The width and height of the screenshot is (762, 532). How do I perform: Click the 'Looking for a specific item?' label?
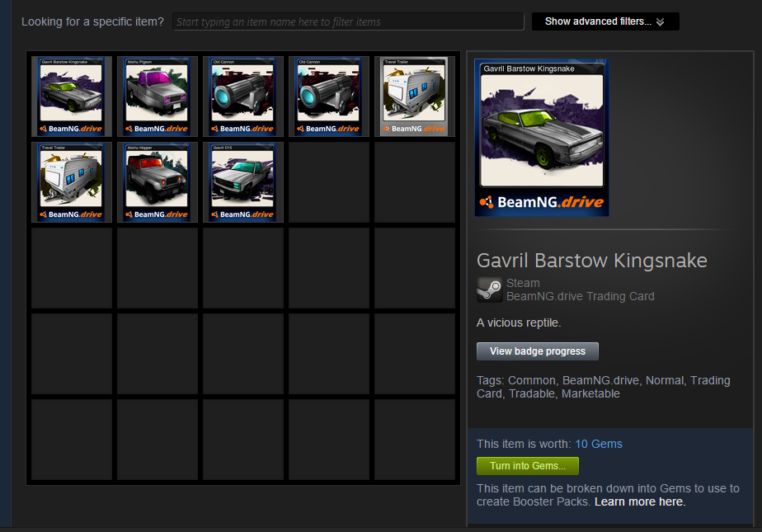[x=93, y=22]
